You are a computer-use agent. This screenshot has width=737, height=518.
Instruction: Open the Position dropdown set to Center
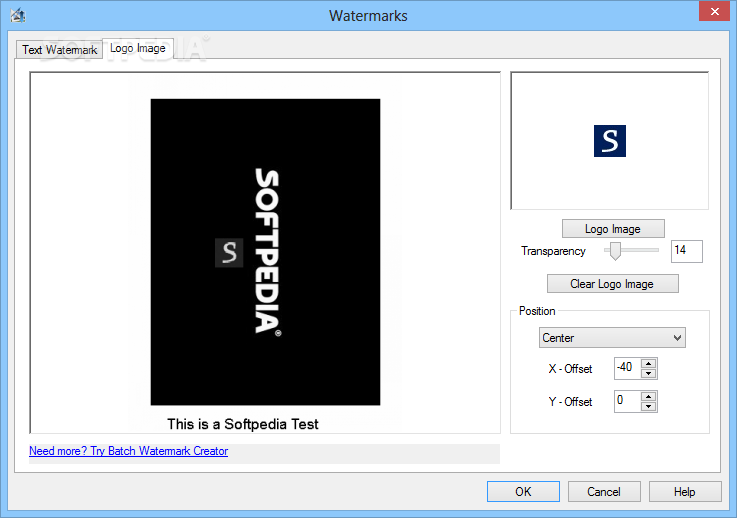coord(612,338)
